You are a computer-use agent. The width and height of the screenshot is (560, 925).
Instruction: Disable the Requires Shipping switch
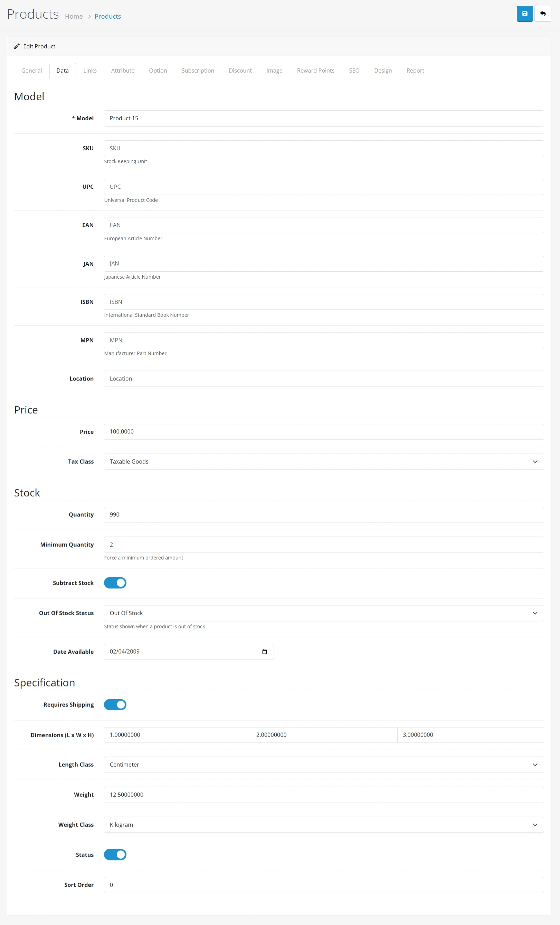115,704
